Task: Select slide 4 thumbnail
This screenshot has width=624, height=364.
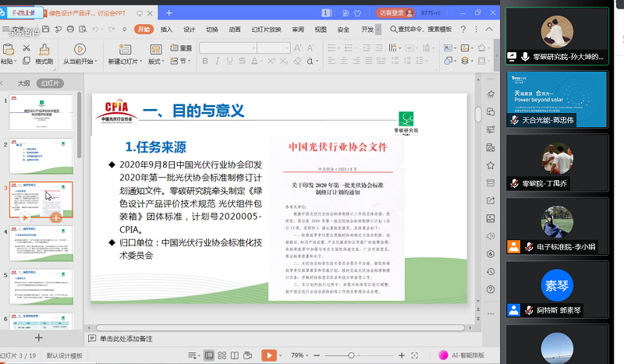Action: (x=41, y=243)
